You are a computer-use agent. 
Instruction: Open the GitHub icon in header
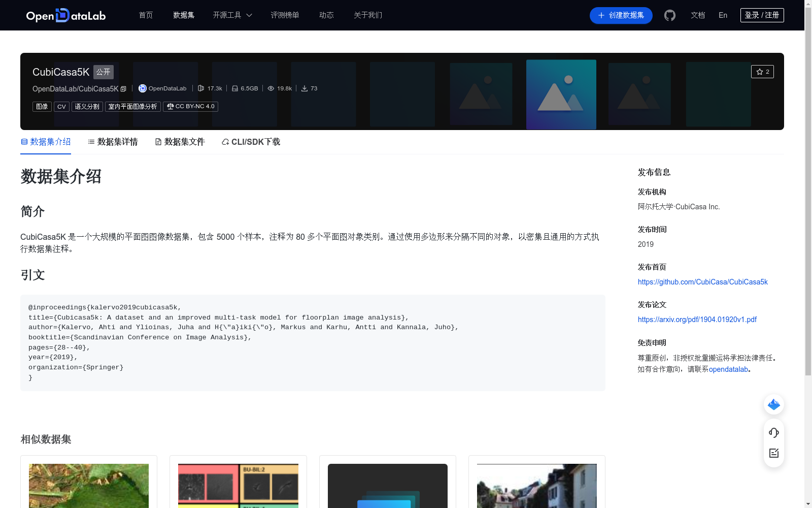[x=670, y=15]
